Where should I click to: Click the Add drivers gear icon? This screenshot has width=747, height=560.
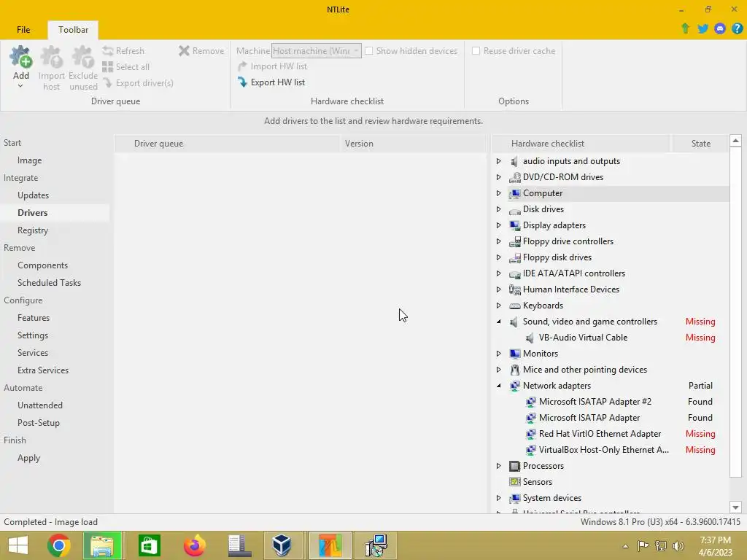(21, 57)
